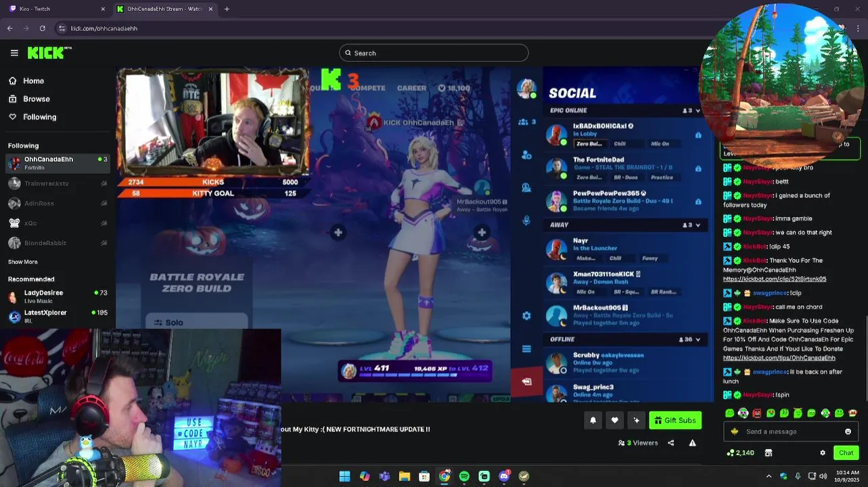Expand Show More under Following
The image size is (868, 487).
22,262
